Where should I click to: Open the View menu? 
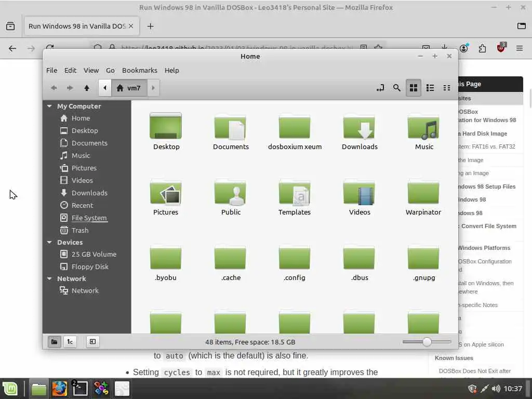coord(91,70)
